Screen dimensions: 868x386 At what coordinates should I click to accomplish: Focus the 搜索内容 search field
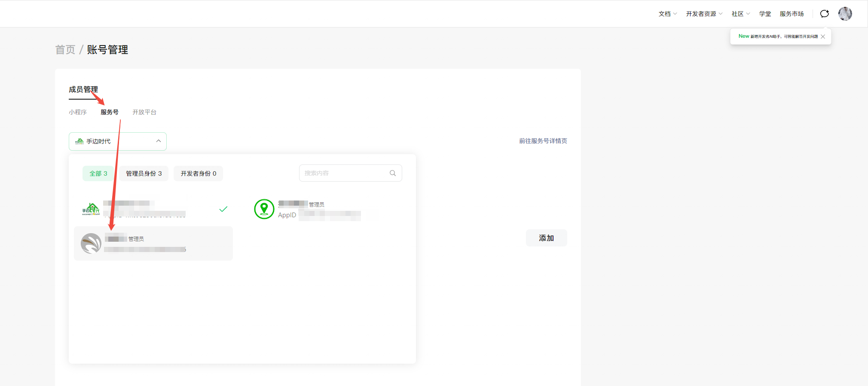click(x=344, y=173)
